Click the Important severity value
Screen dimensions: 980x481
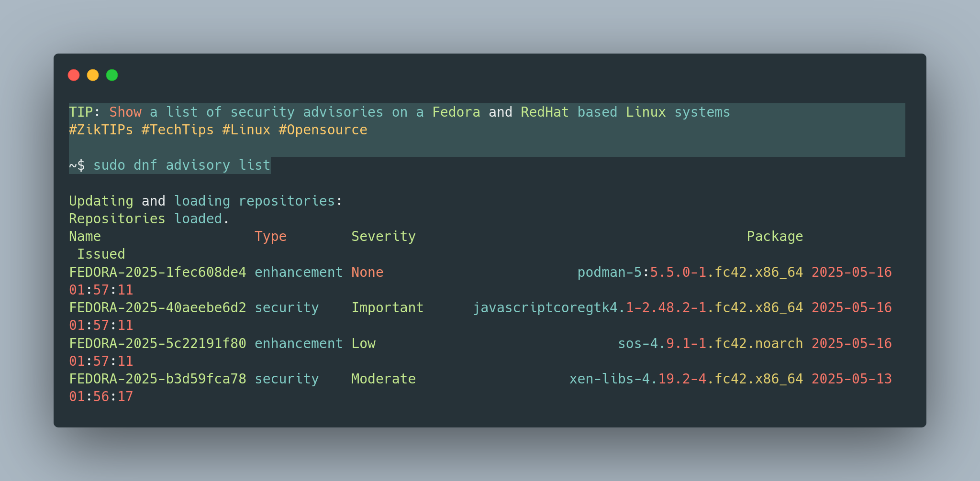pos(388,308)
